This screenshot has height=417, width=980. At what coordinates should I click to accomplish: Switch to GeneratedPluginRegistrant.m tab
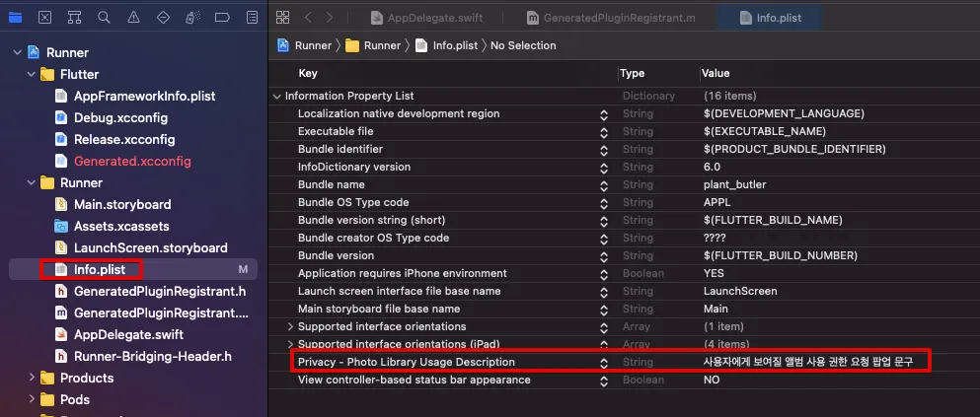[x=611, y=18]
